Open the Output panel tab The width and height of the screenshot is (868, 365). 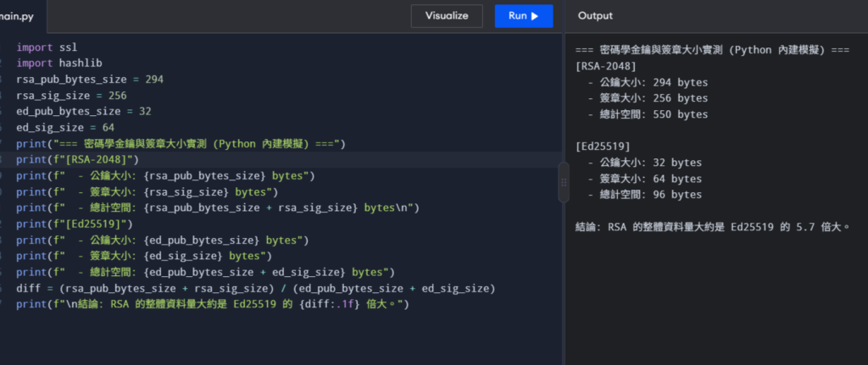tap(595, 16)
